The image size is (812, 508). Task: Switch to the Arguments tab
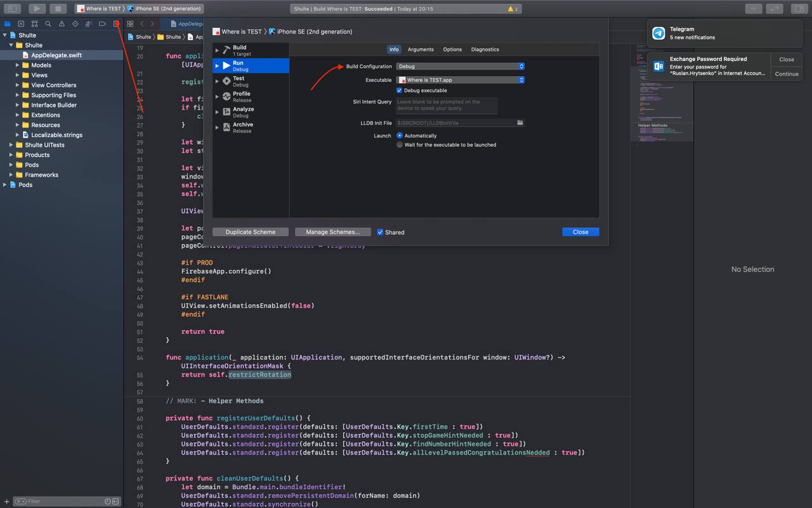click(421, 50)
